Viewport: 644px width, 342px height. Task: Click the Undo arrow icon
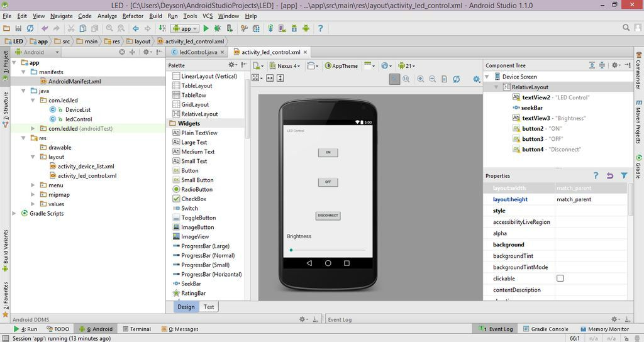pos(45,28)
